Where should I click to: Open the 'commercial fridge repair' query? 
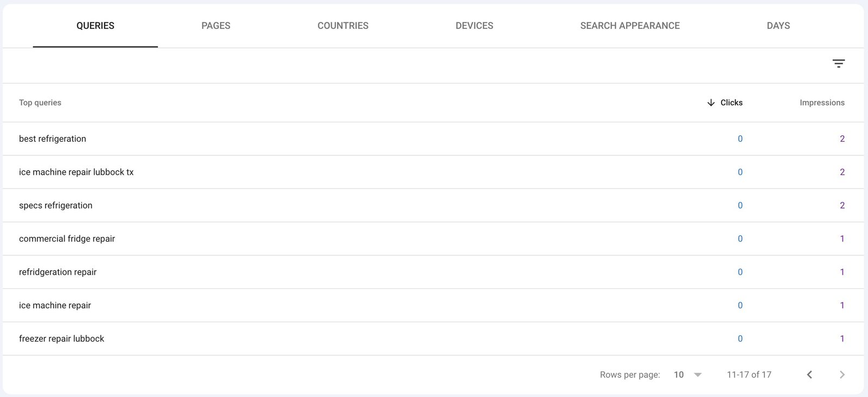coord(67,239)
